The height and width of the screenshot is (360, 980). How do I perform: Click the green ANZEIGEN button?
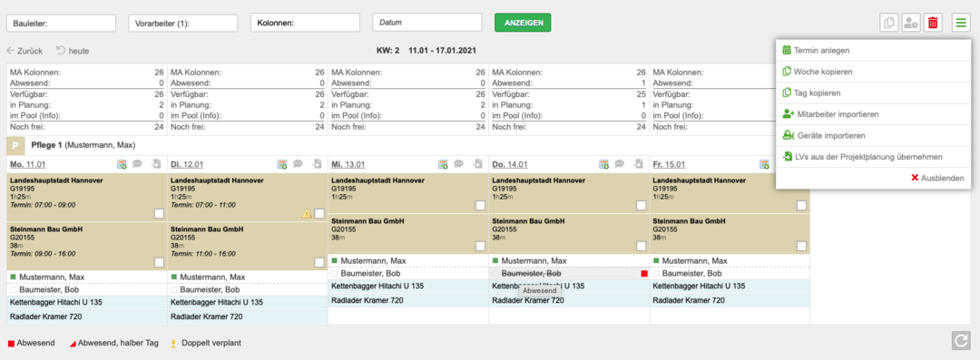[523, 23]
